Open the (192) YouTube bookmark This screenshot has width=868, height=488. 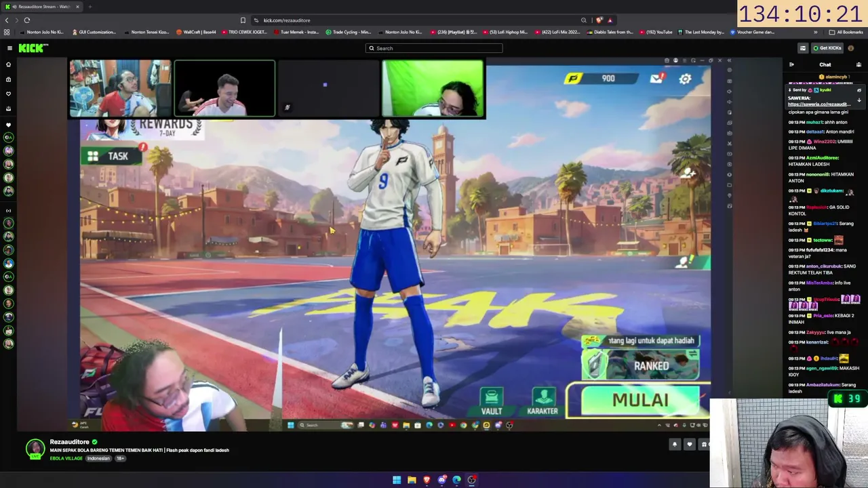[654, 32]
